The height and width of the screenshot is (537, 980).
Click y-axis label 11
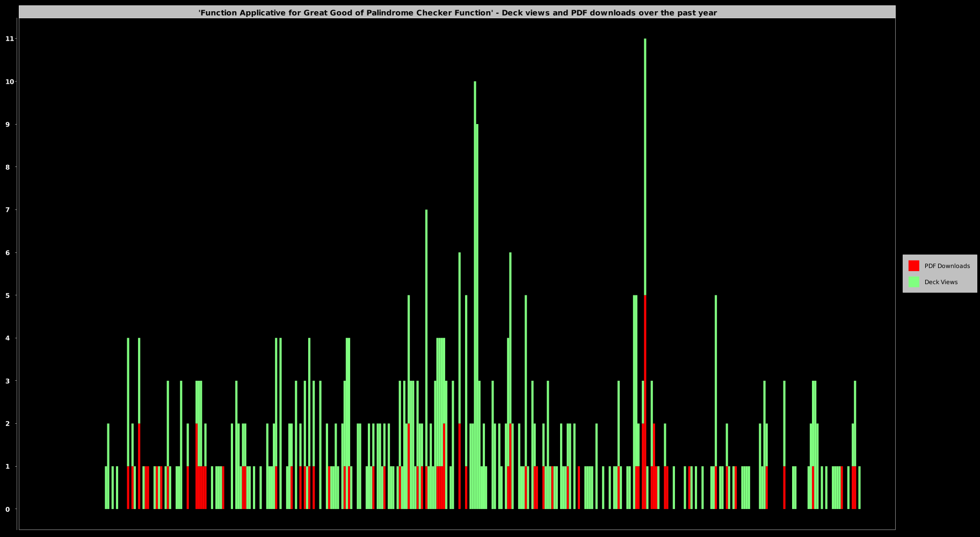click(x=9, y=39)
